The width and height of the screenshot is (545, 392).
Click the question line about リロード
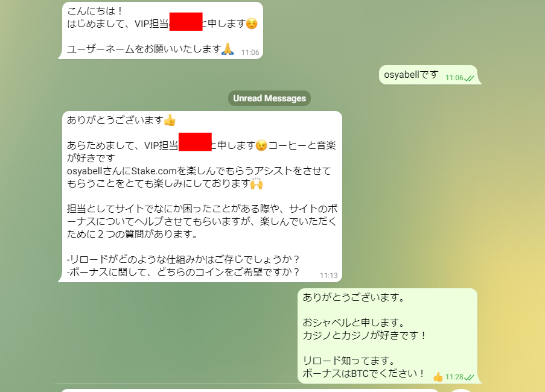[x=183, y=259]
